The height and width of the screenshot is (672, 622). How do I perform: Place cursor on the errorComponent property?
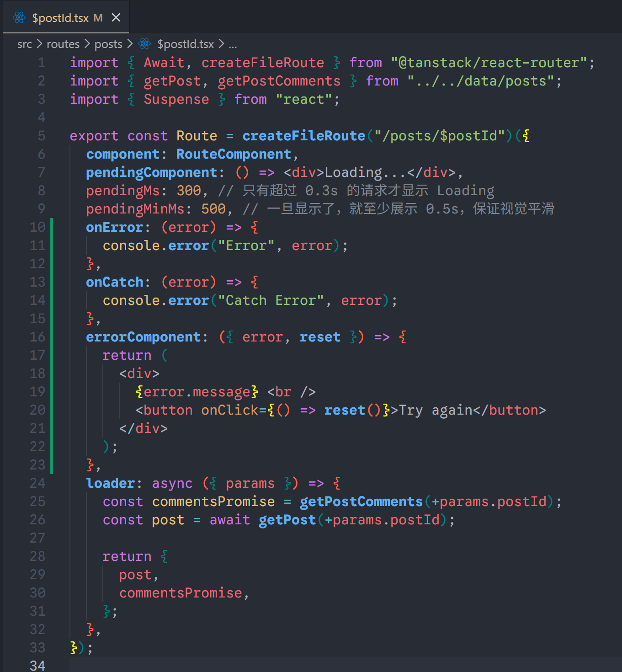point(144,337)
